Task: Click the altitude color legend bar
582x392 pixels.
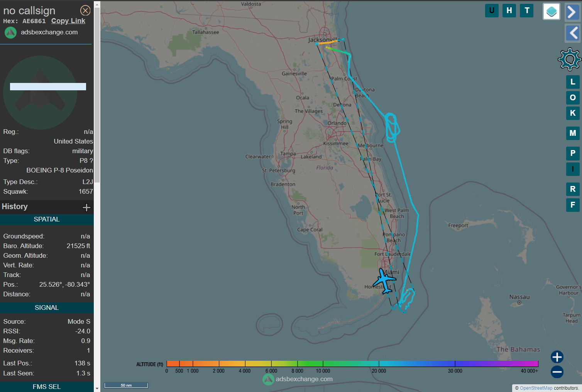Action: 352,363
